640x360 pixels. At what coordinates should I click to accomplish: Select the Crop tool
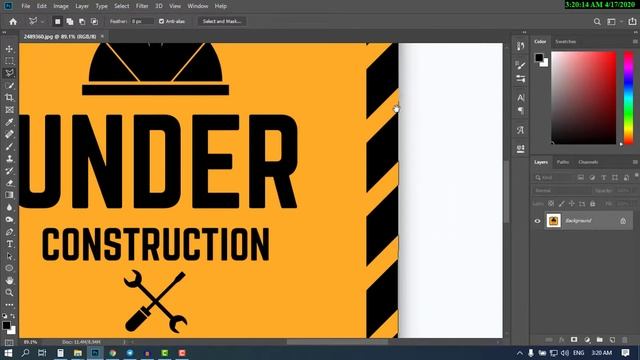9,98
